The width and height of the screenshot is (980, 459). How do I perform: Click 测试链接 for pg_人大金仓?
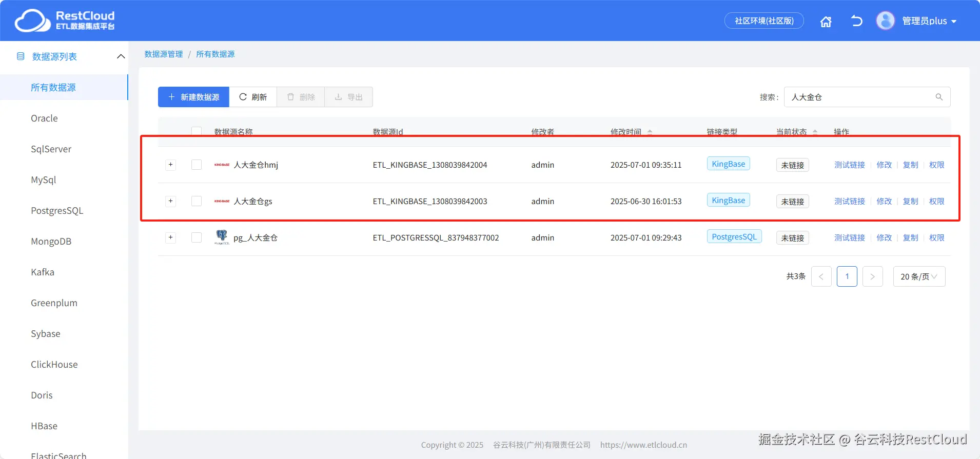point(850,237)
